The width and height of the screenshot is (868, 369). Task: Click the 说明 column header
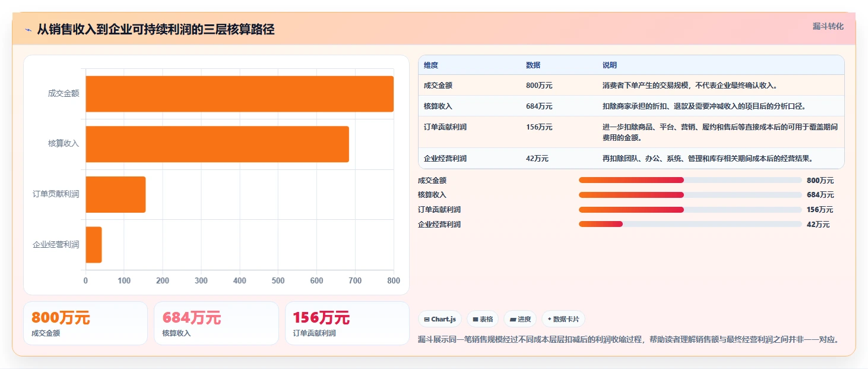click(610, 65)
